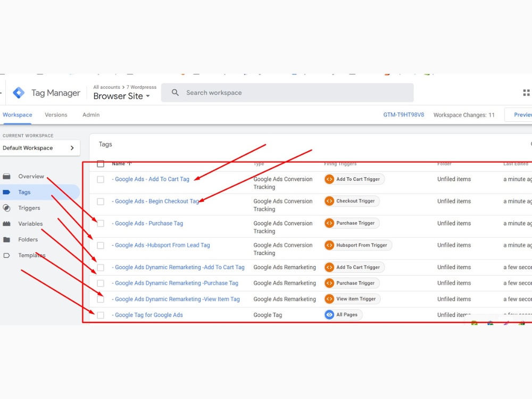Check the Dynamic Remarketing -Purchase Tag checkbox
Image resolution: width=532 pixels, height=399 pixels.
point(101,284)
